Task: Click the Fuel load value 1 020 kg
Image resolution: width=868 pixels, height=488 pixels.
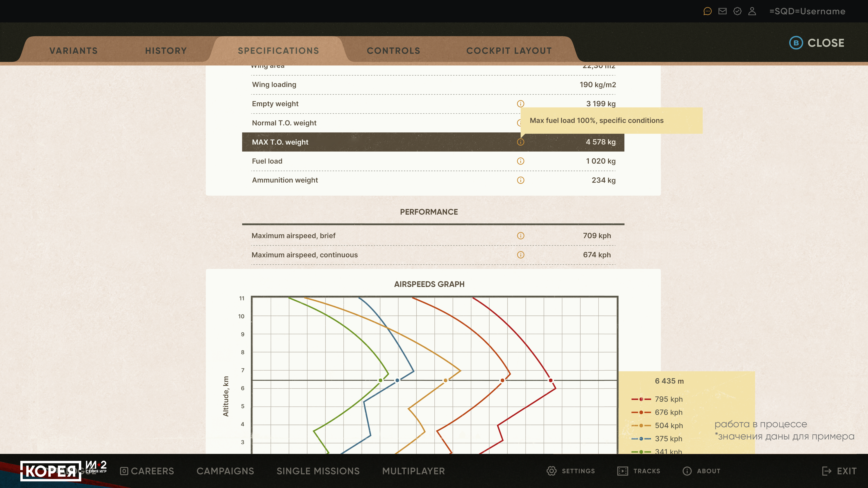Action: coord(601,161)
